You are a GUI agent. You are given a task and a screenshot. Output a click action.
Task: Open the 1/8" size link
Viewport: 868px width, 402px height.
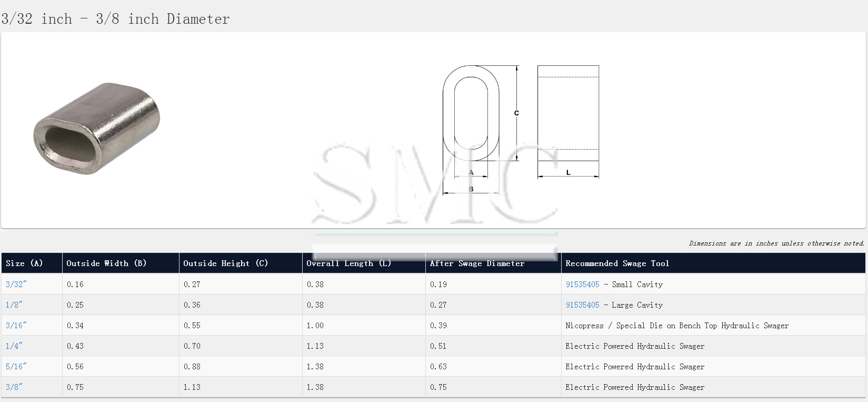tap(14, 305)
